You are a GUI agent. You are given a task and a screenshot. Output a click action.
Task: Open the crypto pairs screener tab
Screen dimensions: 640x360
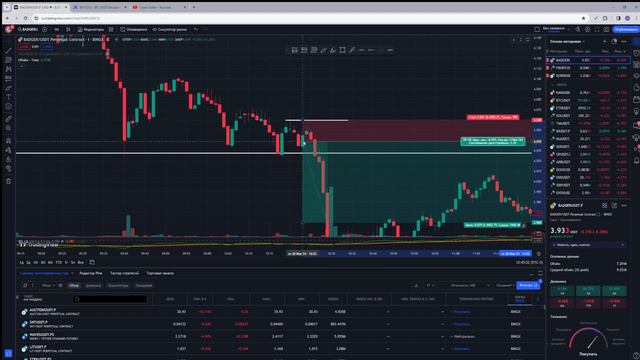click(x=44, y=273)
